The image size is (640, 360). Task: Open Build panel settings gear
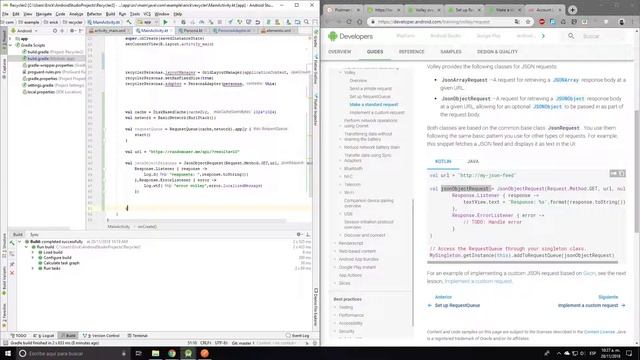pos(299,234)
